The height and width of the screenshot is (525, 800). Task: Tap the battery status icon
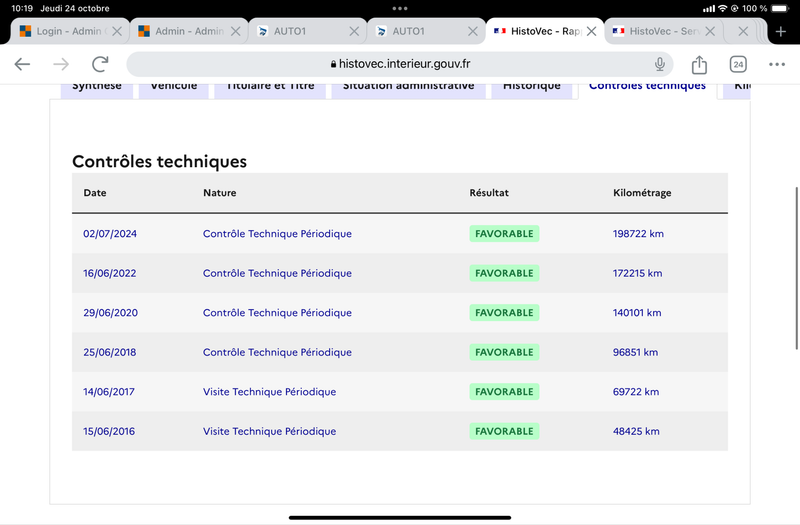pyautogui.click(x=780, y=9)
